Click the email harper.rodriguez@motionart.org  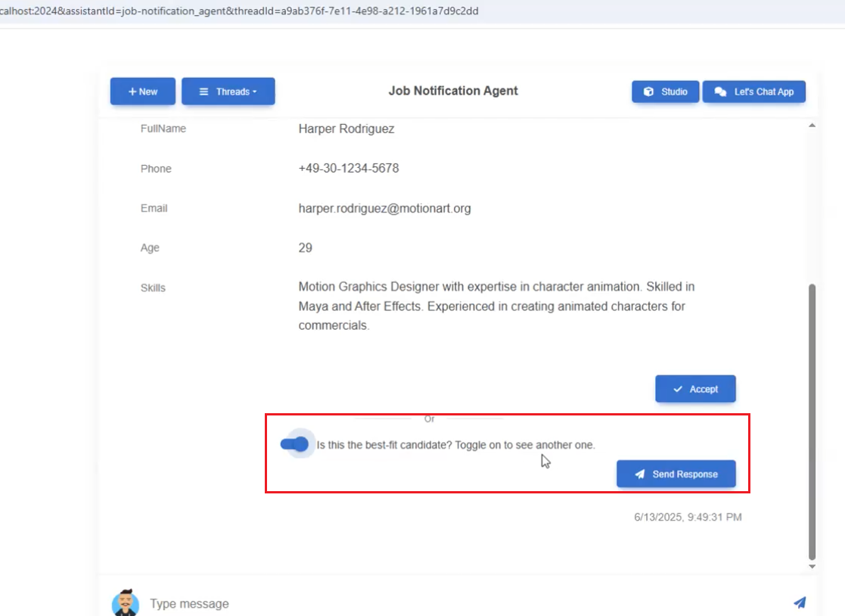tap(384, 209)
